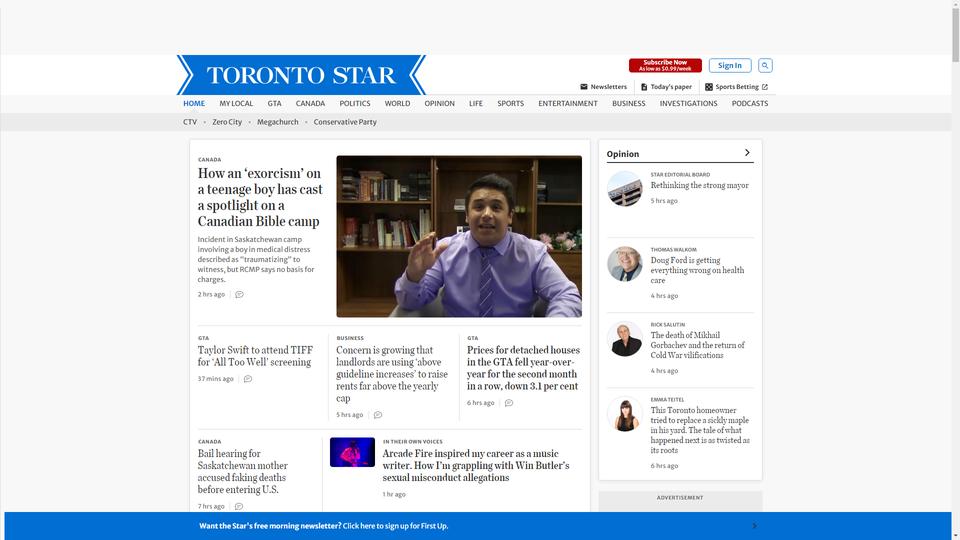Click the Sign In button
The height and width of the screenshot is (540, 960).
pos(730,66)
